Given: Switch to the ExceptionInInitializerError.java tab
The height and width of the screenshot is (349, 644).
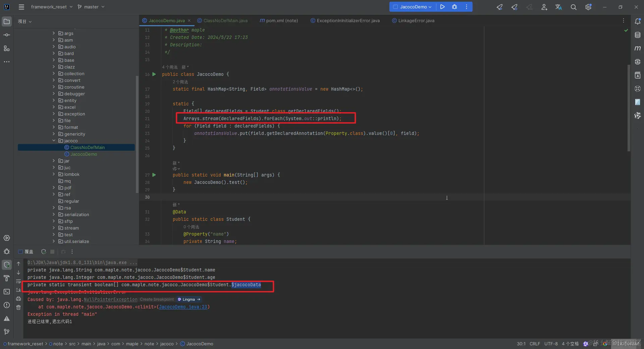Looking at the screenshot, I should click(x=345, y=20).
